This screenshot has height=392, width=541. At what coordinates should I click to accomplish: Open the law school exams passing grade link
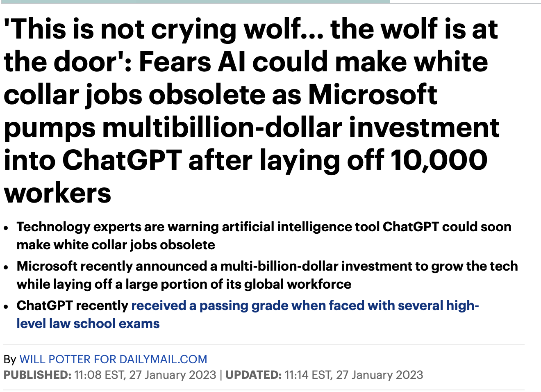(x=305, y=306)
